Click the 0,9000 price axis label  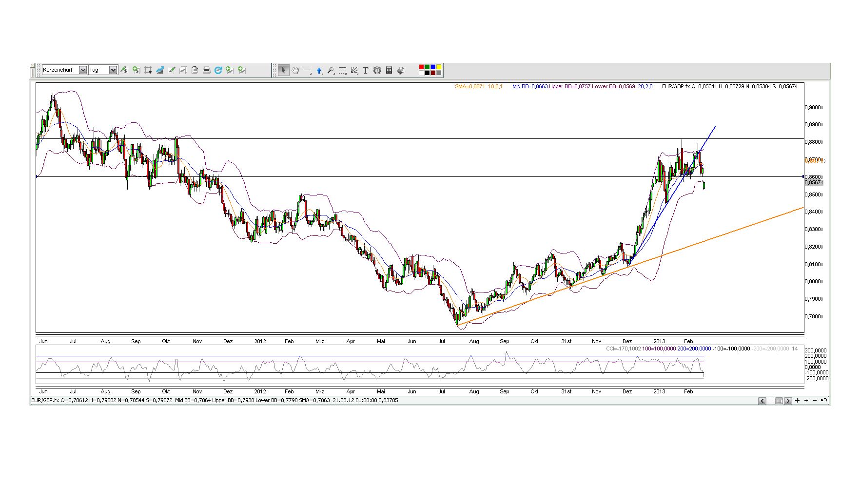tap(814, 108)
